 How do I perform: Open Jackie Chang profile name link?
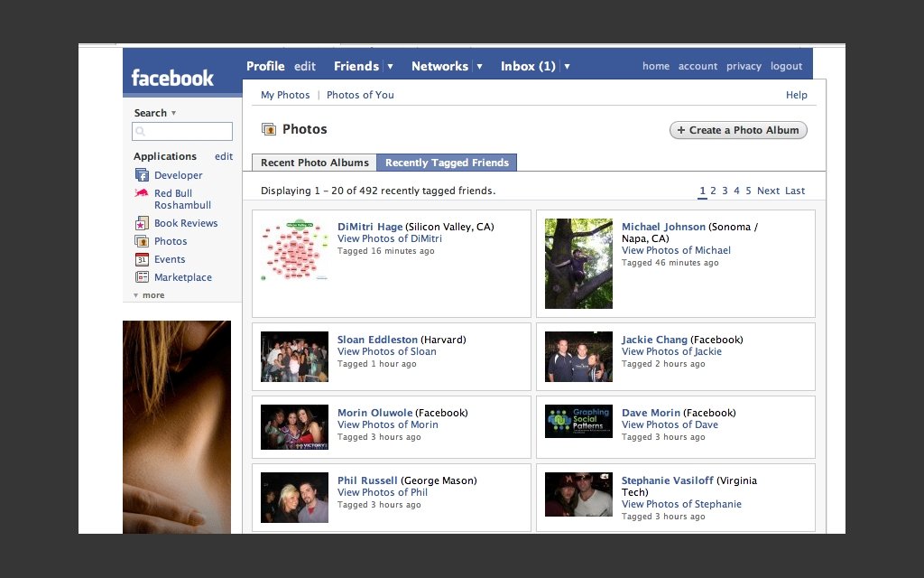coord(654,340)
